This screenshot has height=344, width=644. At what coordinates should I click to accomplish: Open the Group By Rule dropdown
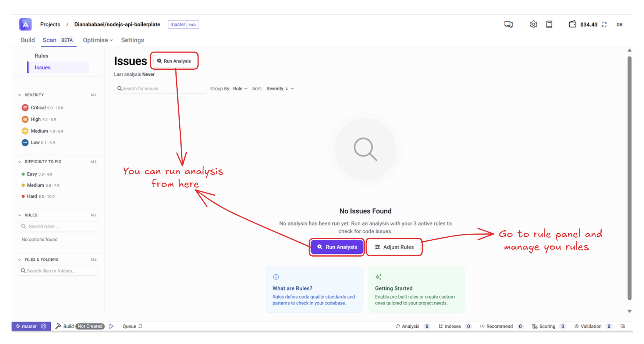(240, 89)
